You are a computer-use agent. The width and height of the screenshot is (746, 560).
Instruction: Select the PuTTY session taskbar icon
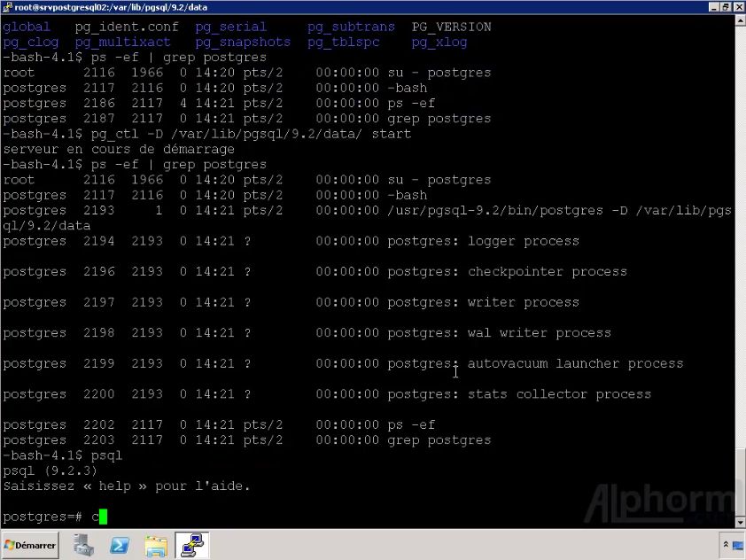pos(191,545)
